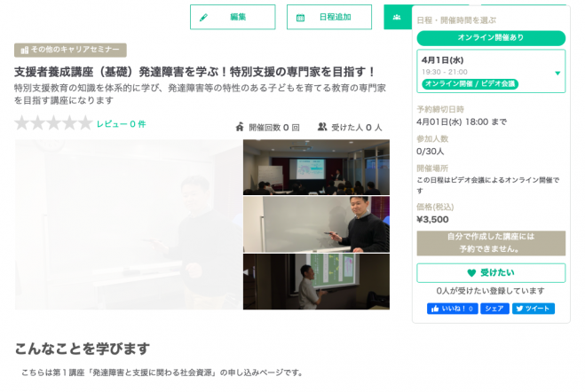This screenshot has width=585, height=392.
Task: Open the レビュー 0 件 reviews link
Action: [122, 124]
